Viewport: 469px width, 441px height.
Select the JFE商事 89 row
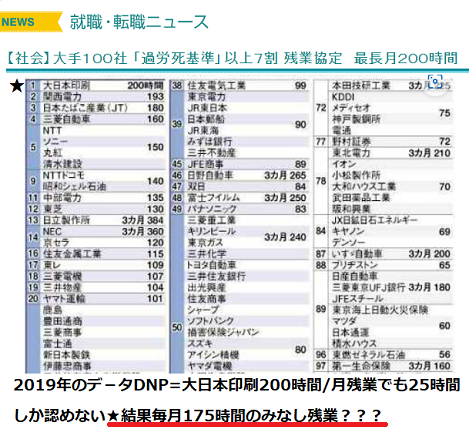pyautogui.click(x=240, y=164)
